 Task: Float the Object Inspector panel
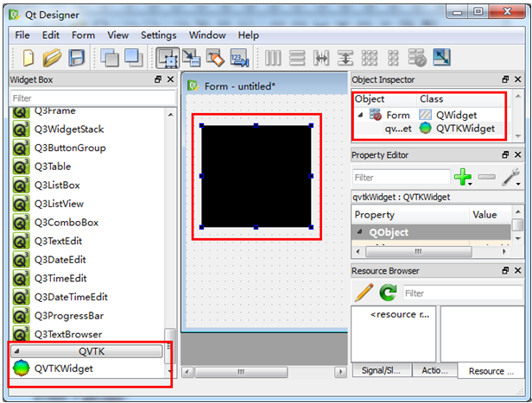pos(505,79)
